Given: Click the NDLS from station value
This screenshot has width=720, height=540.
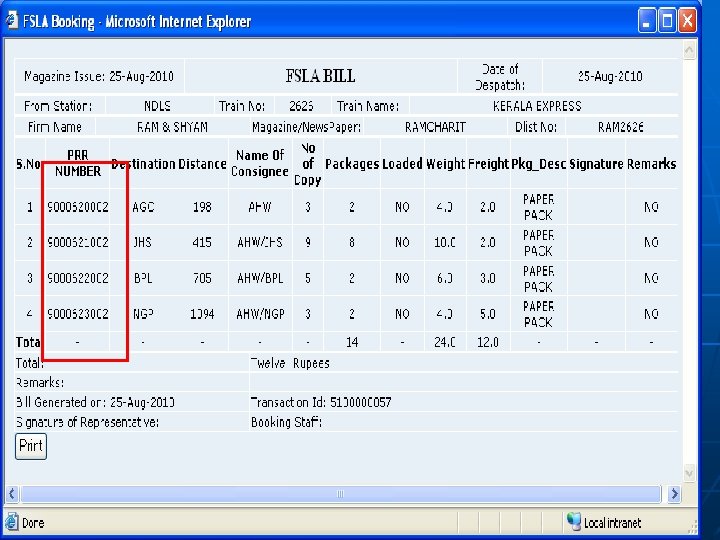Looking at the screenshot, I should click(x=157, y=106).
